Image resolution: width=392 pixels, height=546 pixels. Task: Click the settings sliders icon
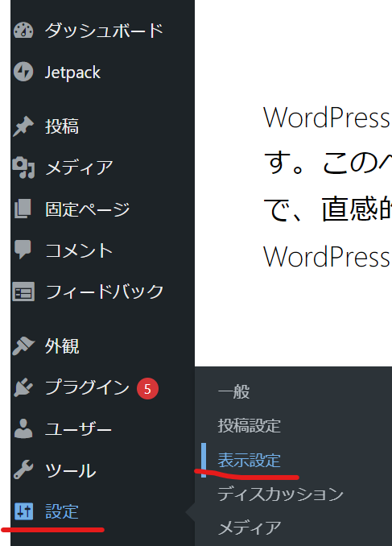pyautogui.click(x=23, y=511)
